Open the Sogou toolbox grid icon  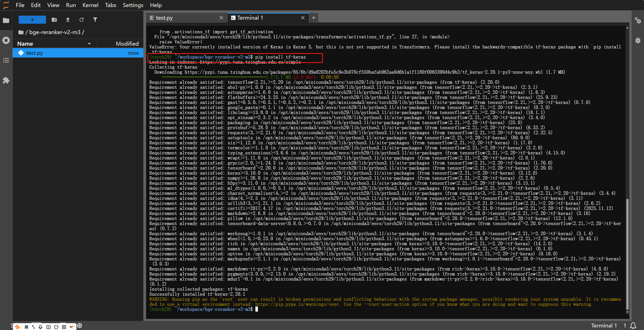pyautogui.click(x=64, y=327)
